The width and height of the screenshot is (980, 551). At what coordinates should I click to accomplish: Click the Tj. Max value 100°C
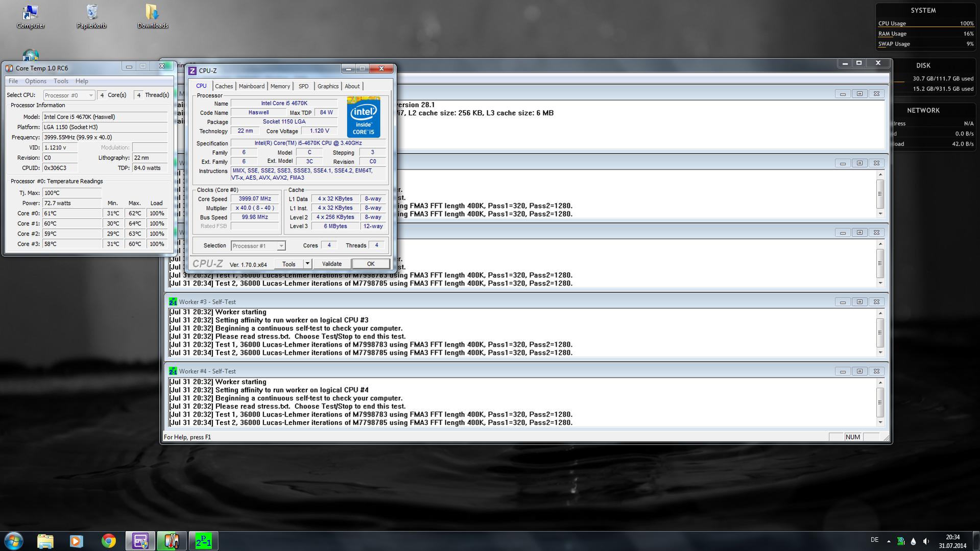[x=72, y=193]
